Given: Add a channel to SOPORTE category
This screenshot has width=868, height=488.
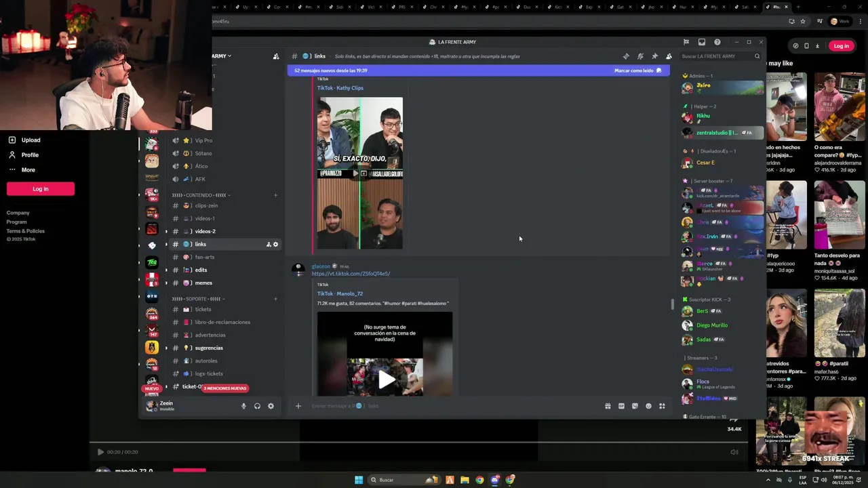Looking at the screenshot, I should tap(275, 299).
